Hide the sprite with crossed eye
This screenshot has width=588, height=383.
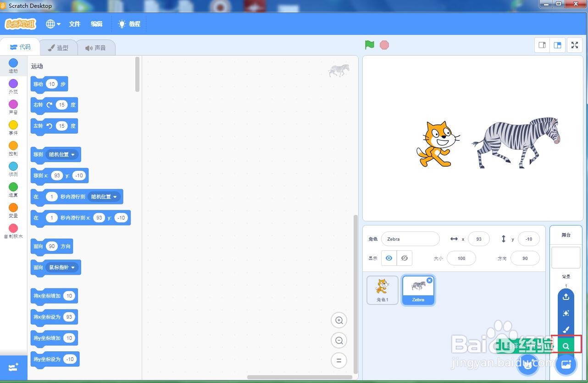[405, 258]
